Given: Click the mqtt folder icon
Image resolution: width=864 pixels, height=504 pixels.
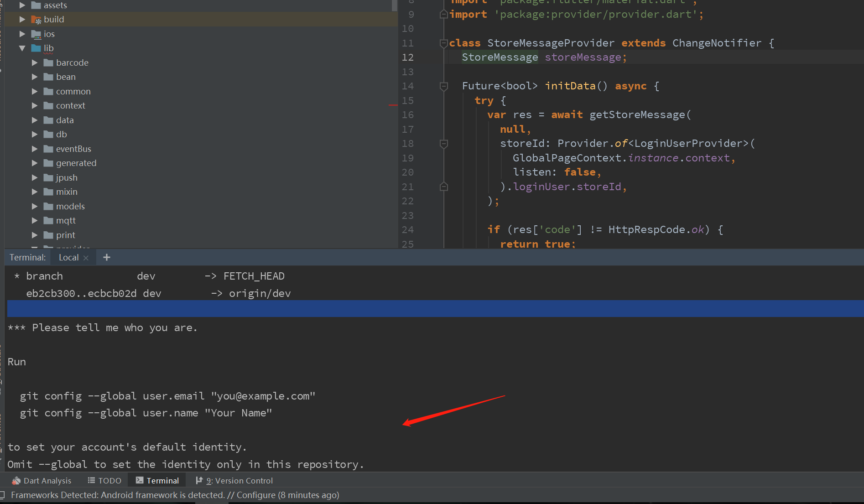Looking at the screenshot, I should click(48, 220).
